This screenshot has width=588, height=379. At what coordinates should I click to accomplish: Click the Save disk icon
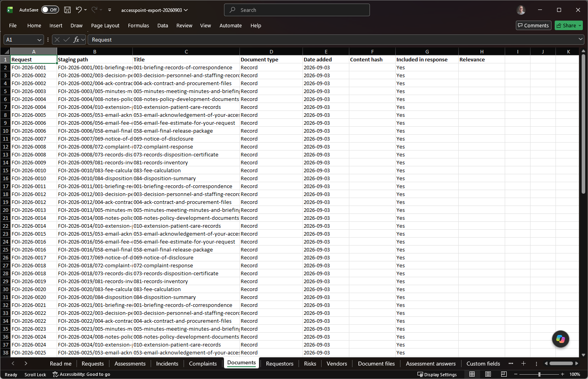click(67, 10)
